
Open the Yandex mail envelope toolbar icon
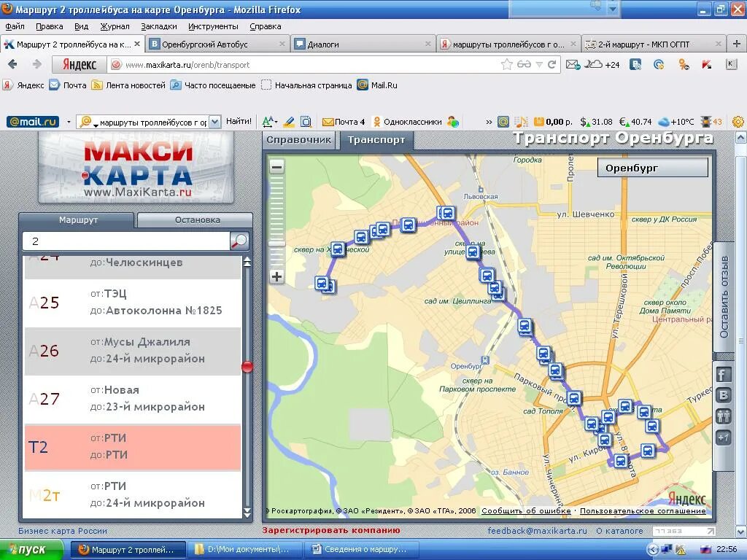(573, 64)
